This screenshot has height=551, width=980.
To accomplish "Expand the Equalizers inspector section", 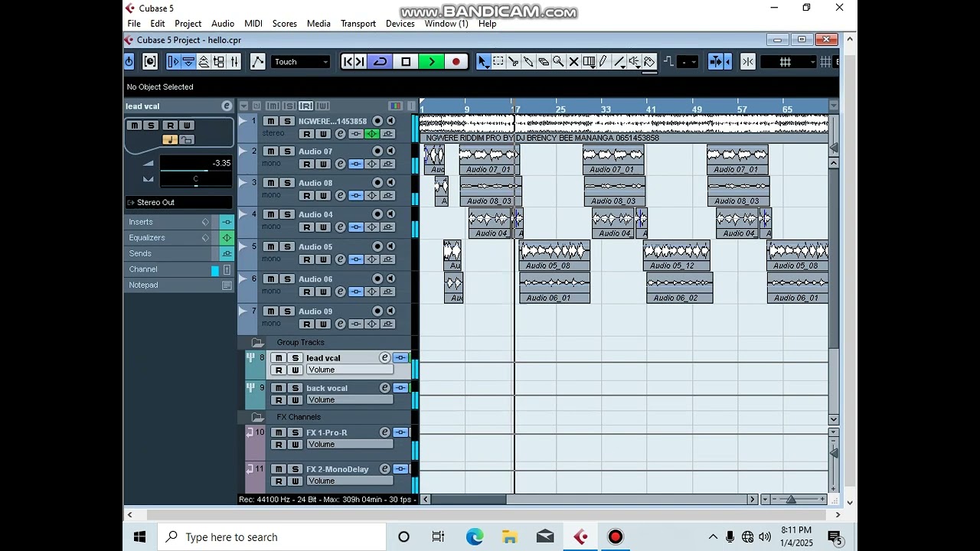I will point(179,238).
